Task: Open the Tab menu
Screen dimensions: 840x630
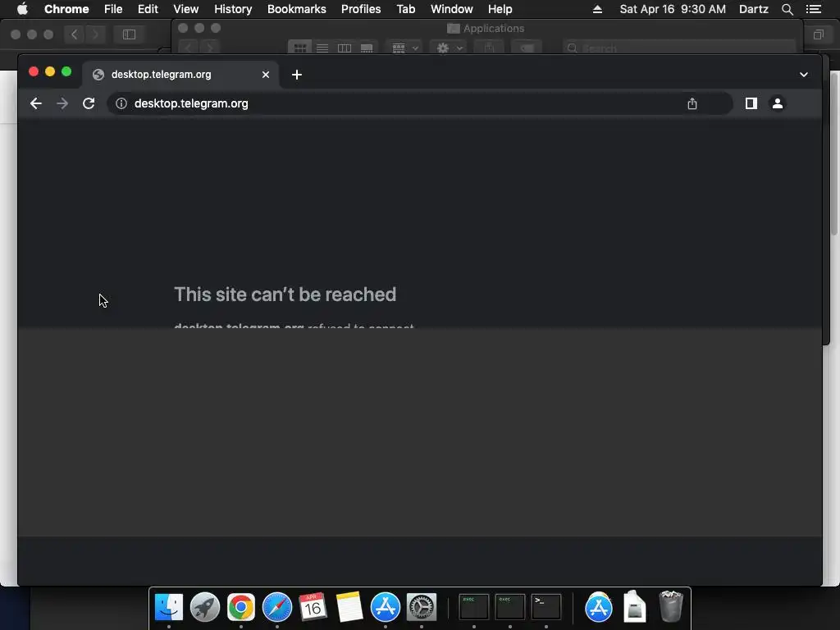Action: click(x=406, y=9)
